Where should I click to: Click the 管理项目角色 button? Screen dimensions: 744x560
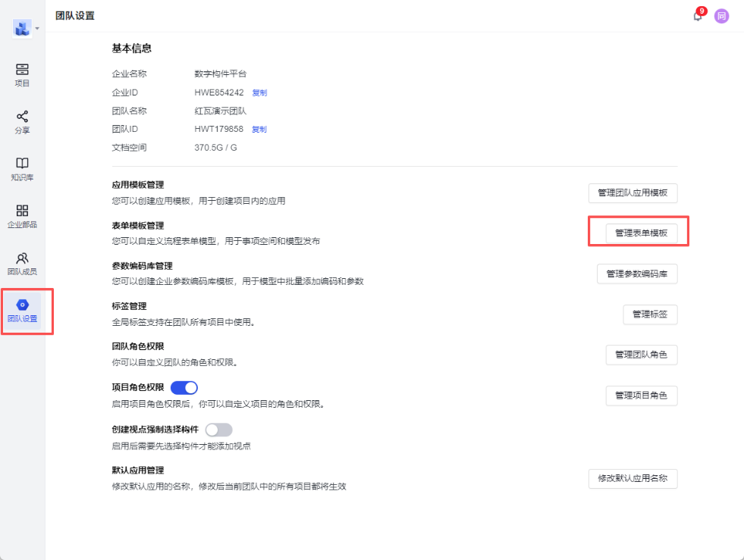coord(641,396)
